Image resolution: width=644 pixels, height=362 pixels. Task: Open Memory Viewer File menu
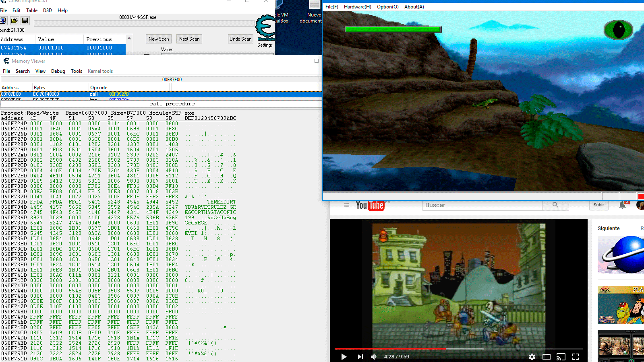point(6,71)
